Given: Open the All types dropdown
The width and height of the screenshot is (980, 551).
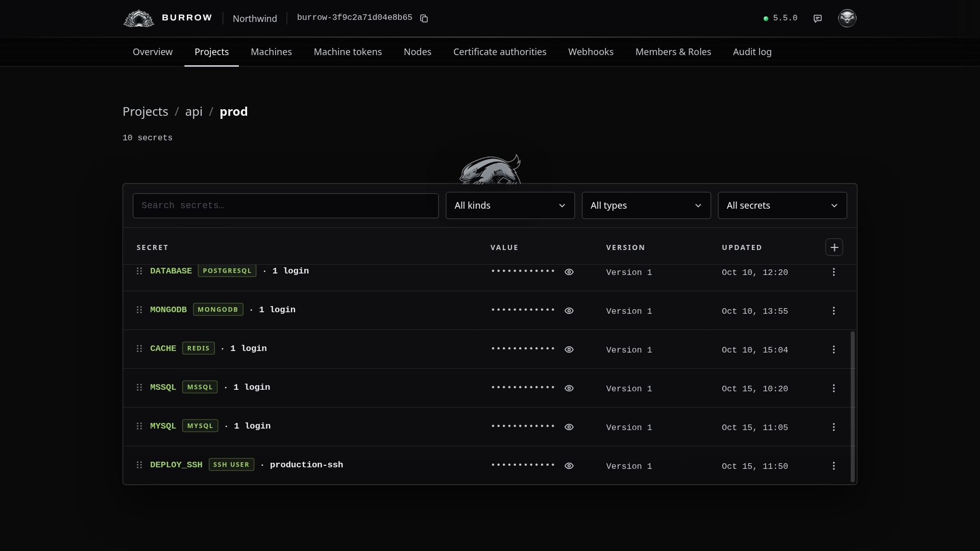Looking at the screenshot, I should coord(646,206).
